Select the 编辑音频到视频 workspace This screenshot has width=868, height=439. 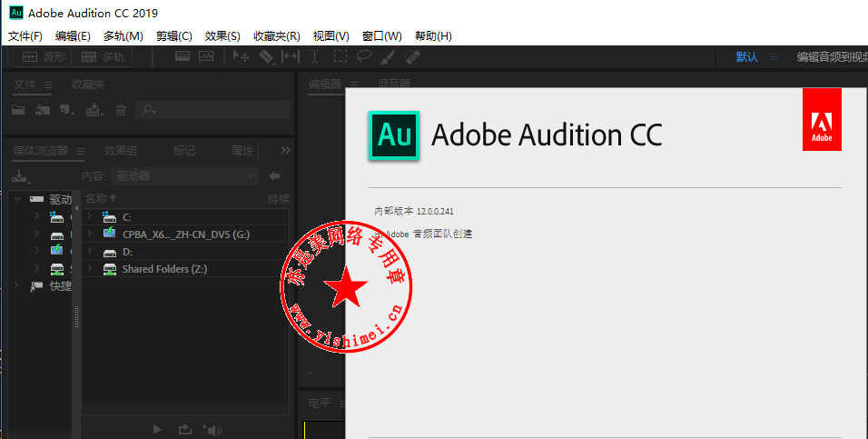click(x=832, y=56)
